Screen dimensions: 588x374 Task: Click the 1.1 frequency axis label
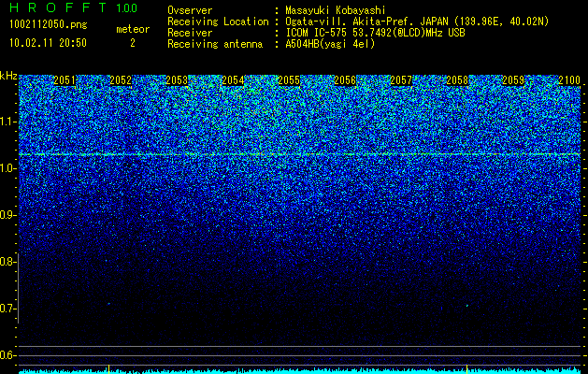[8, 122]
